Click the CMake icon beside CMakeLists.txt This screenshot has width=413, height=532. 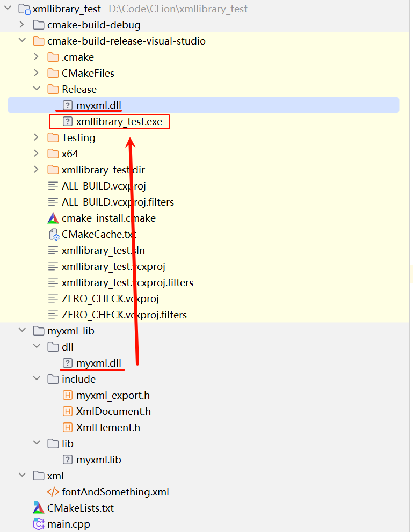[x=39, y=508]
